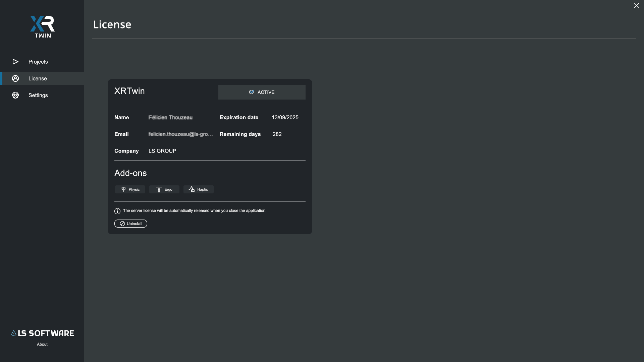Click the truncated Email value
This screenshot has width=644, height=362.
click(181, 134)
